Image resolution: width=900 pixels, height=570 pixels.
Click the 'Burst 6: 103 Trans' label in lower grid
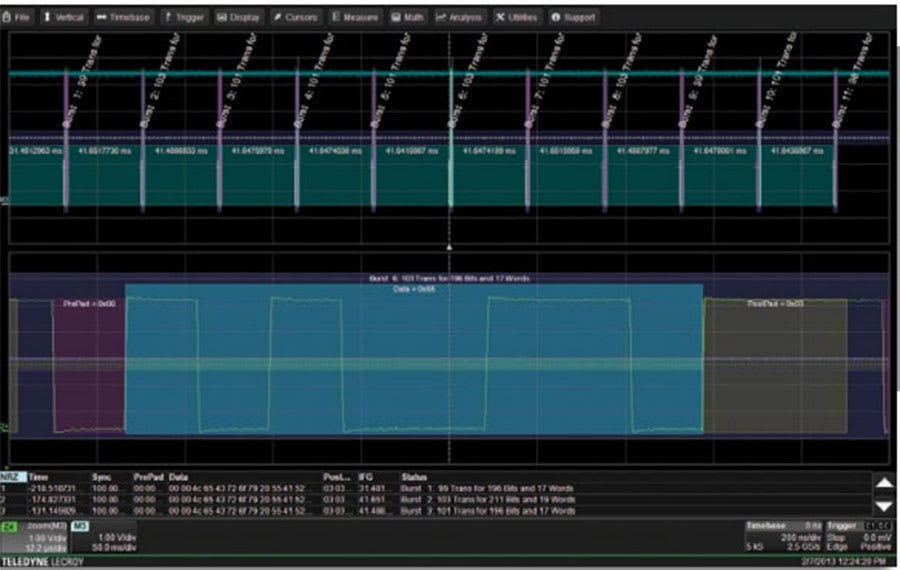pyautogui.click(x=449, y=278)
